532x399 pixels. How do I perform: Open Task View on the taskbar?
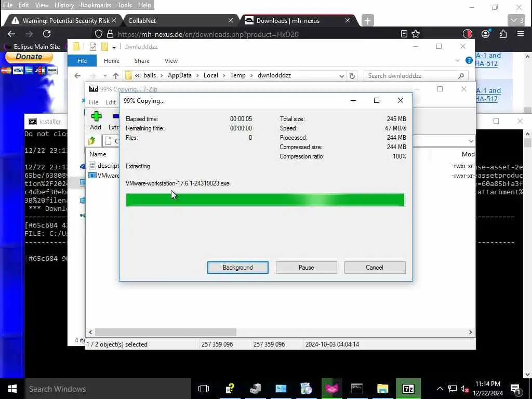click(204, 389)
